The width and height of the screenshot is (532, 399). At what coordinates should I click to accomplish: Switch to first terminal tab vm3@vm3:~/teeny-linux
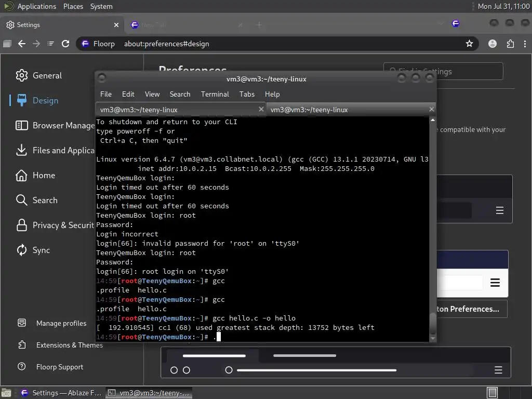coord(181,110)
